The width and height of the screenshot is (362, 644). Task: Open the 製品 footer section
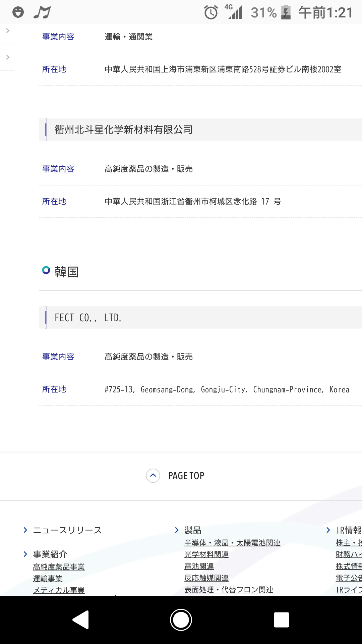193,530
